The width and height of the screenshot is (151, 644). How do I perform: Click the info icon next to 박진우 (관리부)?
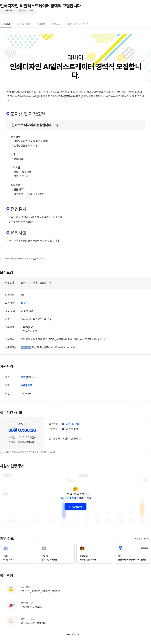coord(80,438)
